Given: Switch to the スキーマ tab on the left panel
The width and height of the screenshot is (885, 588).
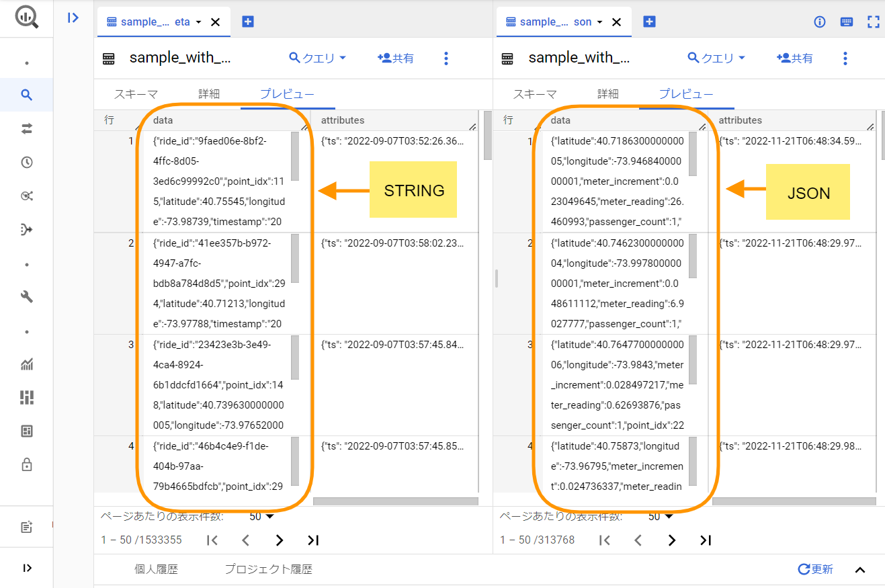Looking at the screenshot, I should [136, 94].
